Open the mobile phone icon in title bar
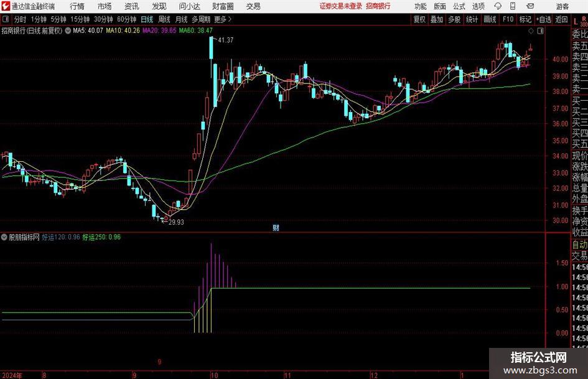 pos(513,6)
